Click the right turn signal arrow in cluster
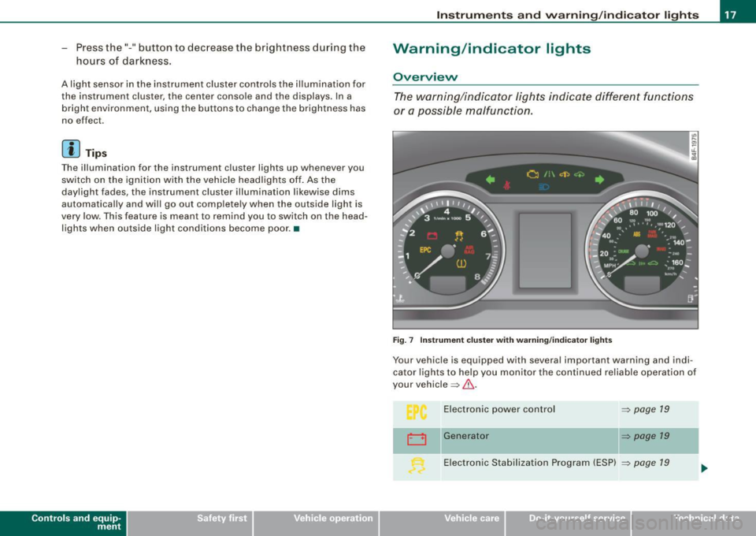Viewport: 756px width, 536px height. coord(599,180)
